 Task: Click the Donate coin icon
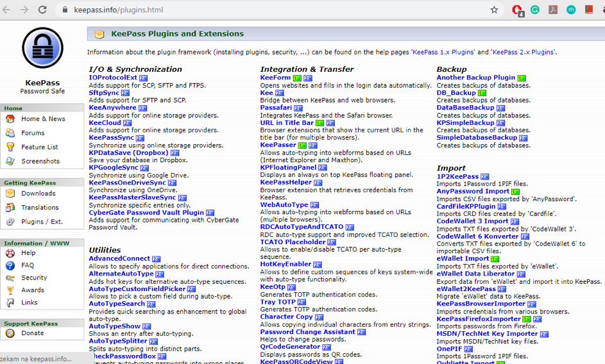coord(10,333)
